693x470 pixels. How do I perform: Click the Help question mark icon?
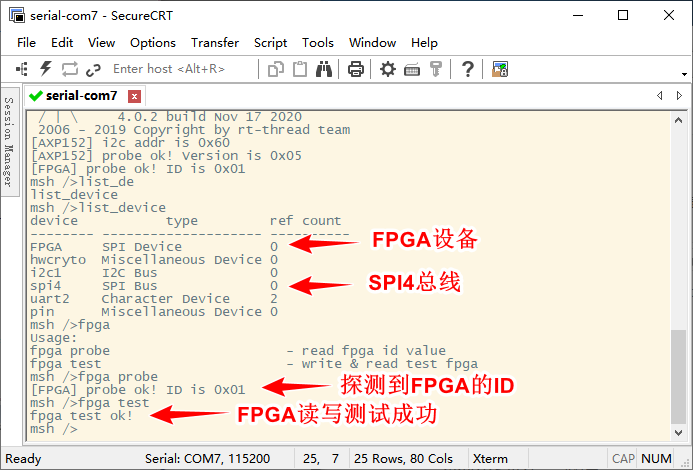coord(467,69)
